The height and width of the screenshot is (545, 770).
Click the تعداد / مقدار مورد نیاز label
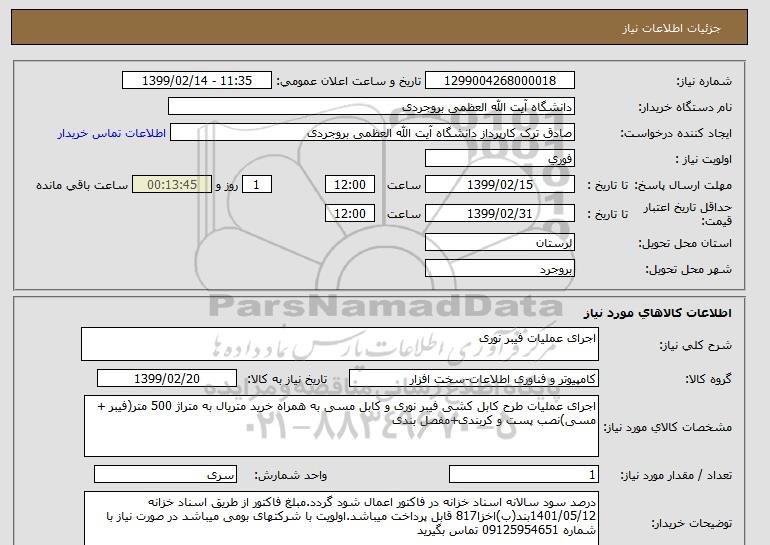click(676, 475)
